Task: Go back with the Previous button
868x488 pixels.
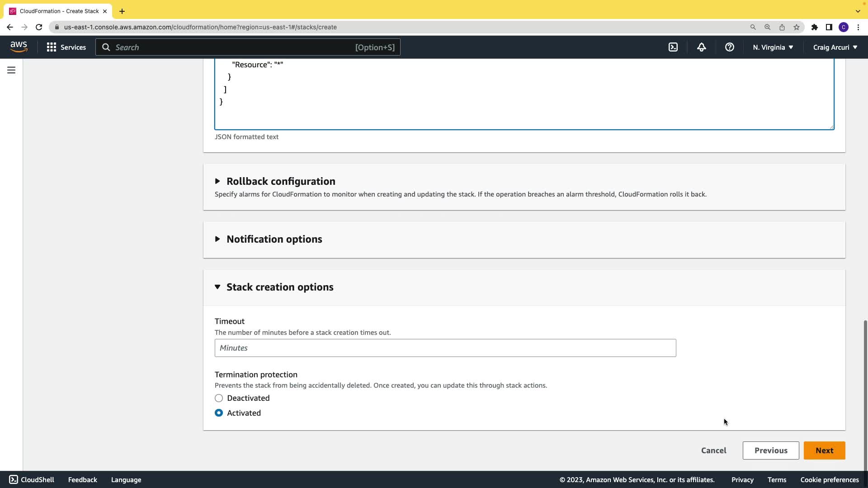Action: point(770,450)
